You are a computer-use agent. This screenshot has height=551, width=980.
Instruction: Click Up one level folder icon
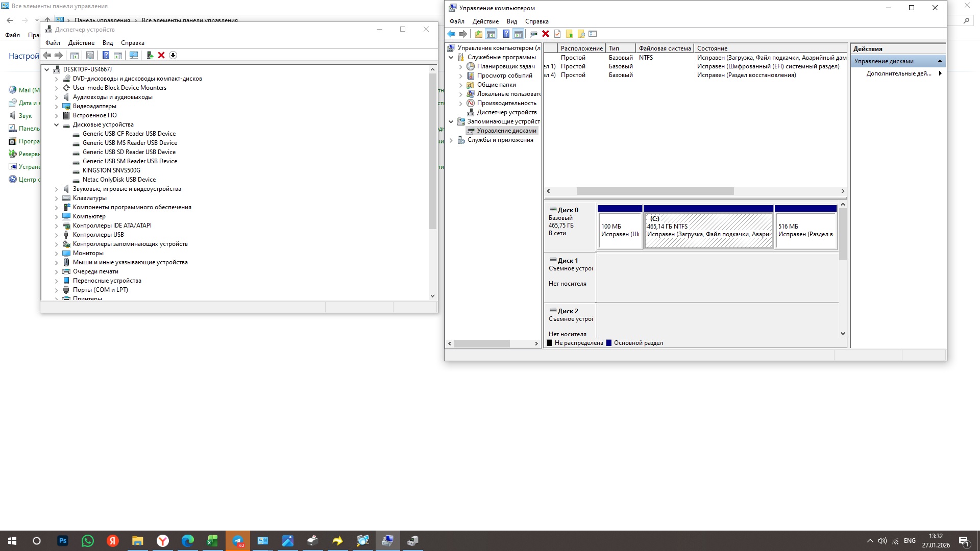[478, 34]
